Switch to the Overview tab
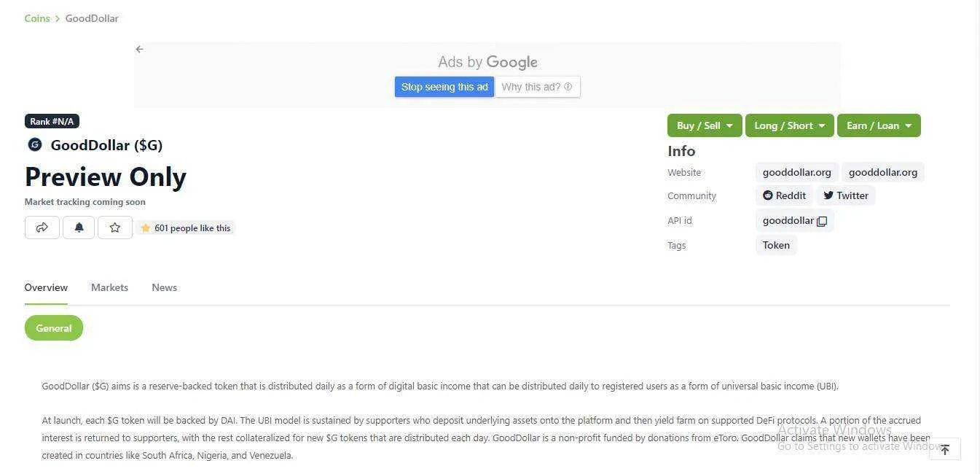The height and width of the screenshot is (474, 980). coord(46,287)
